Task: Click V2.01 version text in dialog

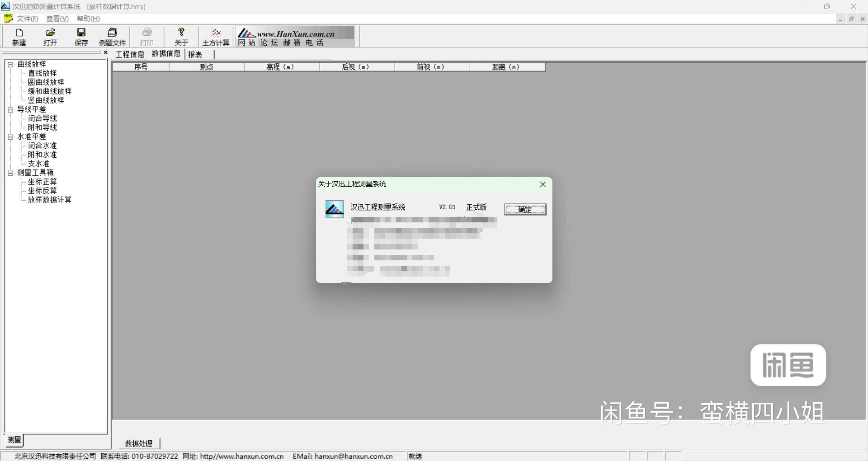Action: click(x=447, y=207)
